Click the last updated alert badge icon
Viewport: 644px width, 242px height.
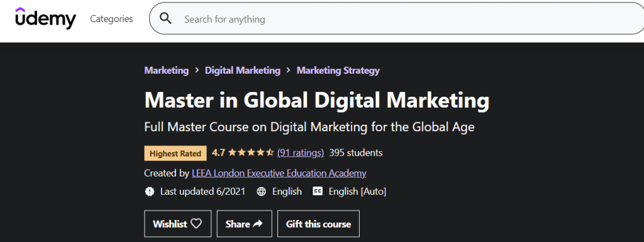[x=150, y=192]
